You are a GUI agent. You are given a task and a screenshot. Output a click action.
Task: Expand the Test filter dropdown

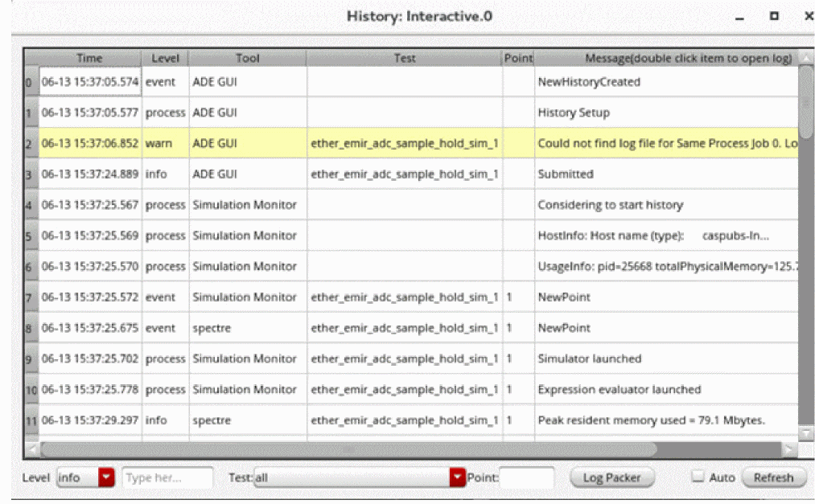(459, 477)
